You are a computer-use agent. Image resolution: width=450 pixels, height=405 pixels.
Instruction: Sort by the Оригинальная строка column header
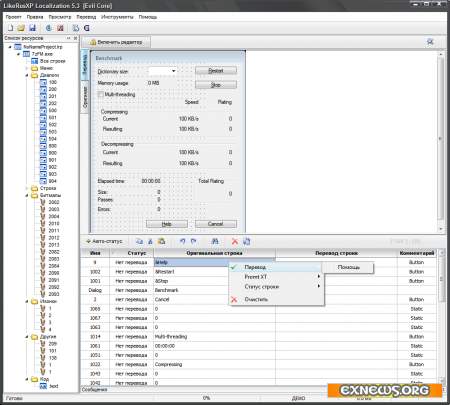(x=214, y=253)
